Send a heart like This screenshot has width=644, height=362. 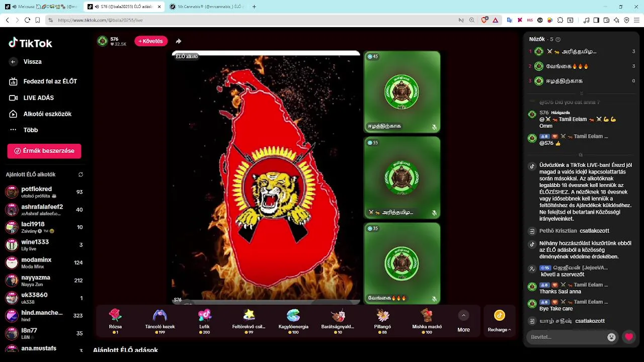pos(629,337)
